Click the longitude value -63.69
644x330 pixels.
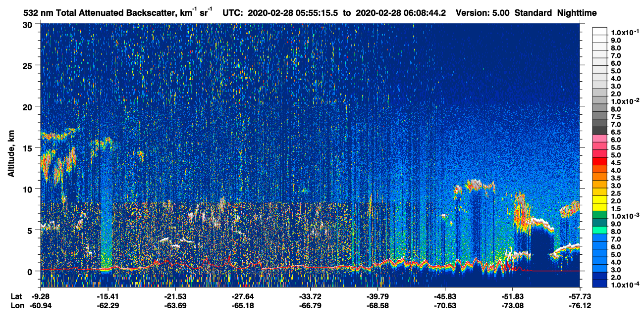(174, 305)
